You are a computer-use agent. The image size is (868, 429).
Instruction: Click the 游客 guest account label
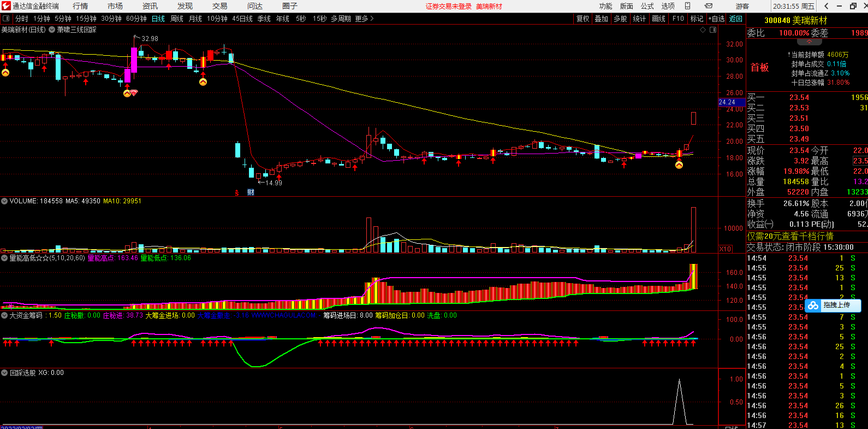point(742,6)
